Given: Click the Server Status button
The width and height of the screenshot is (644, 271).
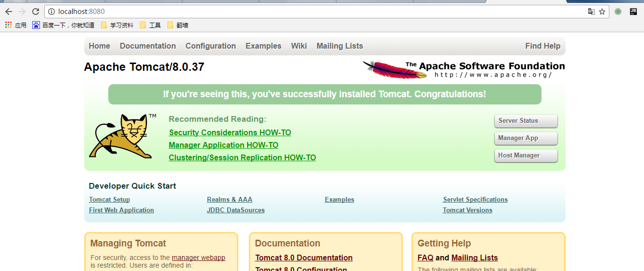Looking at the screenshot, I should coord(526,121).
